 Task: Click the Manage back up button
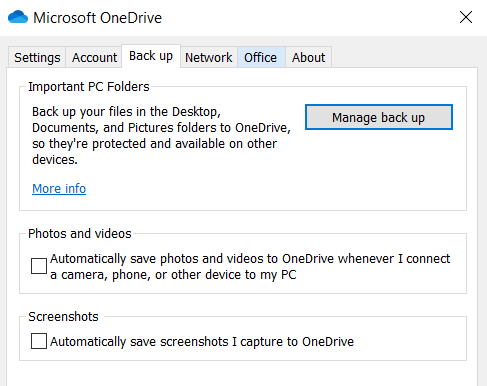(379, 117)
